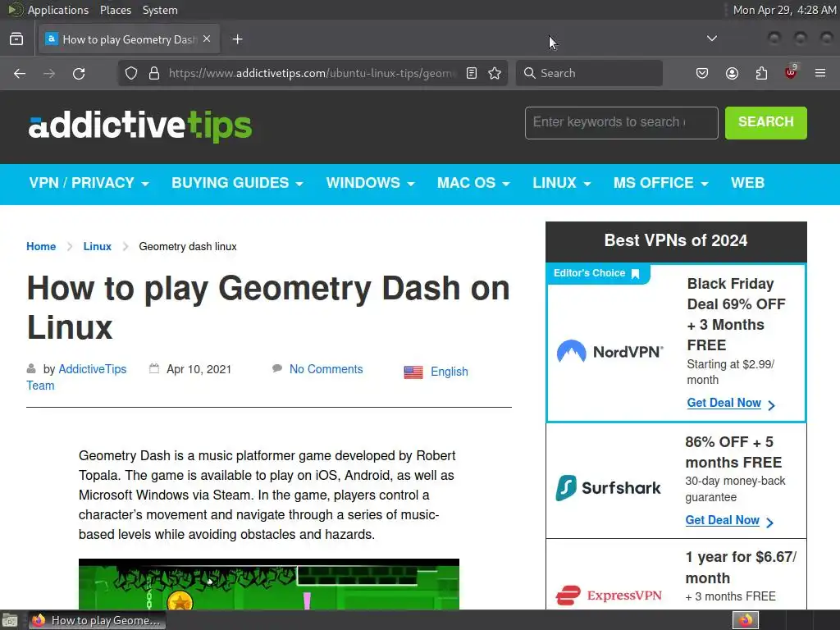View site security padlock information

(x=154, y=73)
